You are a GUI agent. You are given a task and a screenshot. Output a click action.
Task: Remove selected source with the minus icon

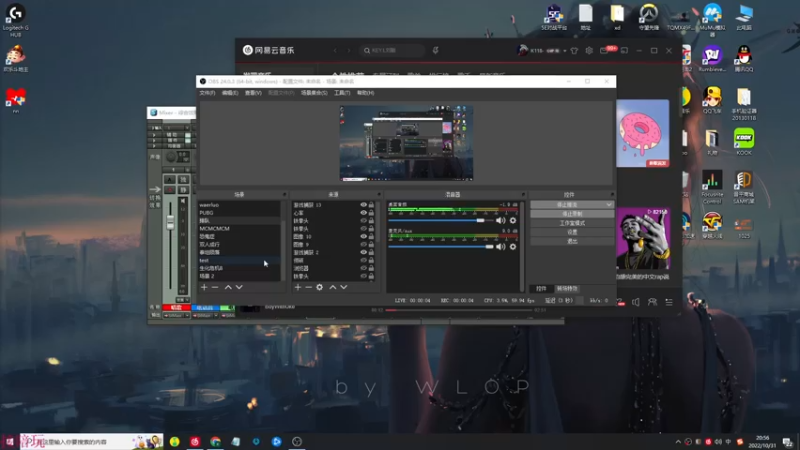click(x=309, y=288)
